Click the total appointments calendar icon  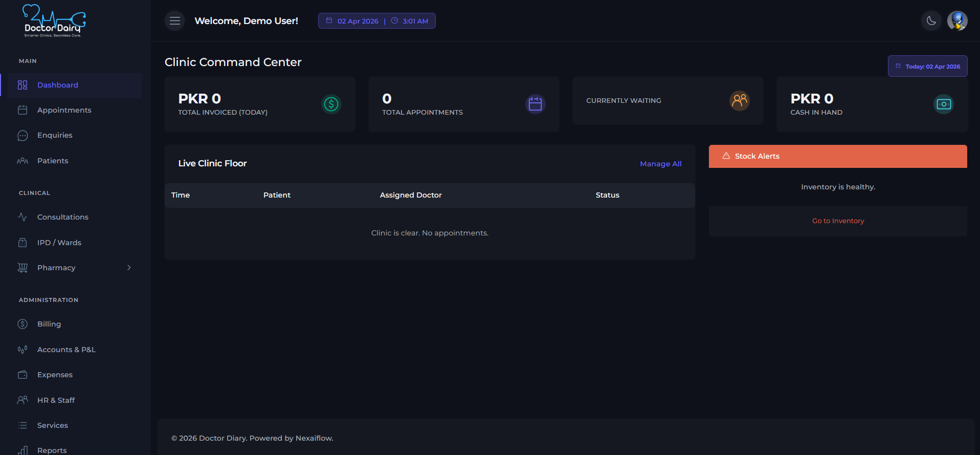(x=535, y=104)
